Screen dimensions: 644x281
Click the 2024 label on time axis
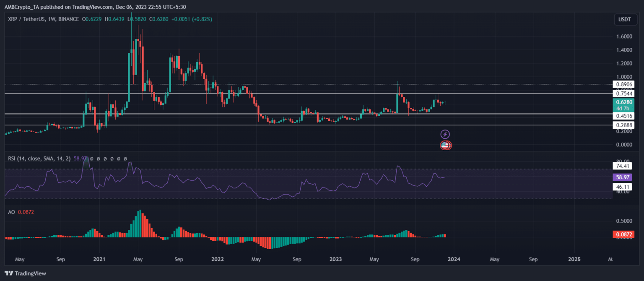[454, 259]
